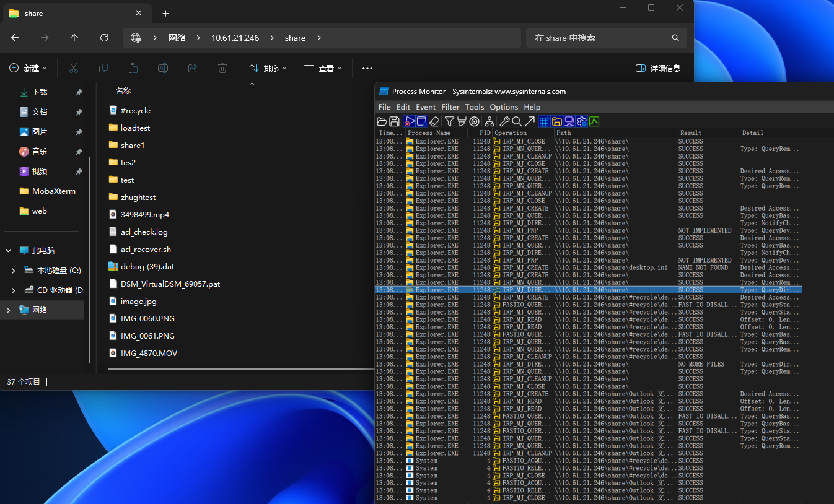Toggle Autoscroll in the Process Monitor toolbar
This screenshot has height=504, width=834.
(x=421, y=121)
